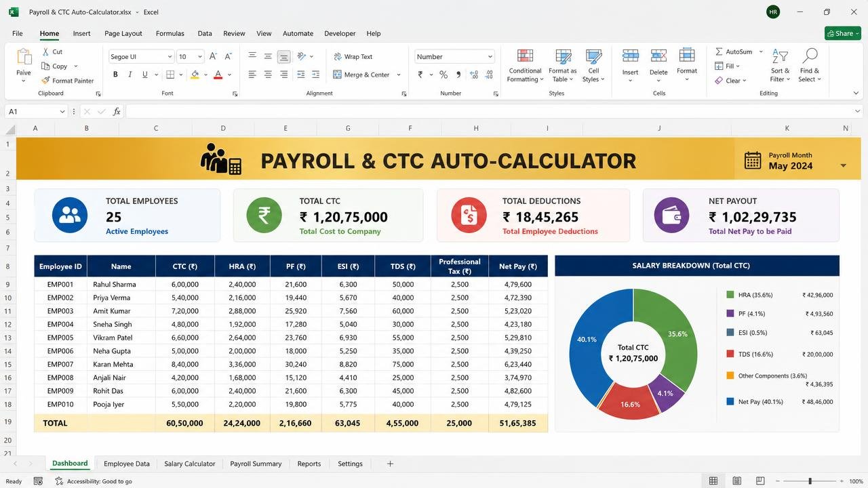Click the Insert Function fx icon
The image size is (868, 488).
pos(117,111)
